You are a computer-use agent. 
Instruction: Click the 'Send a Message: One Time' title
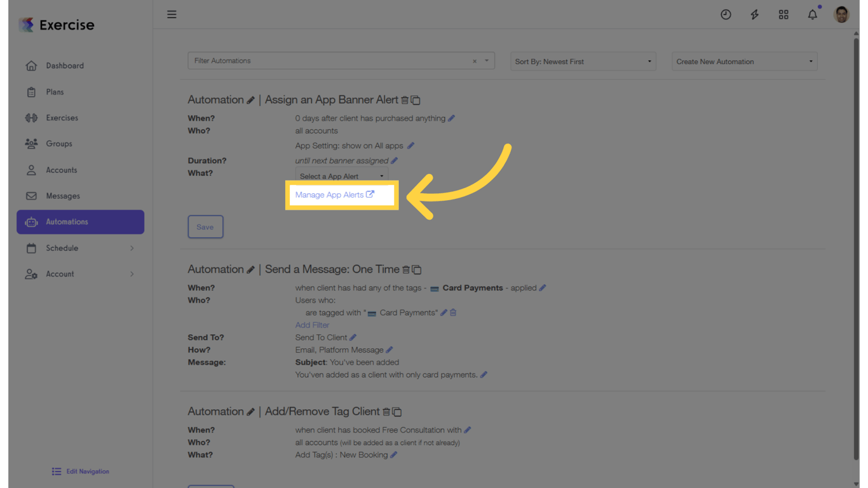[x=332, y=269]
